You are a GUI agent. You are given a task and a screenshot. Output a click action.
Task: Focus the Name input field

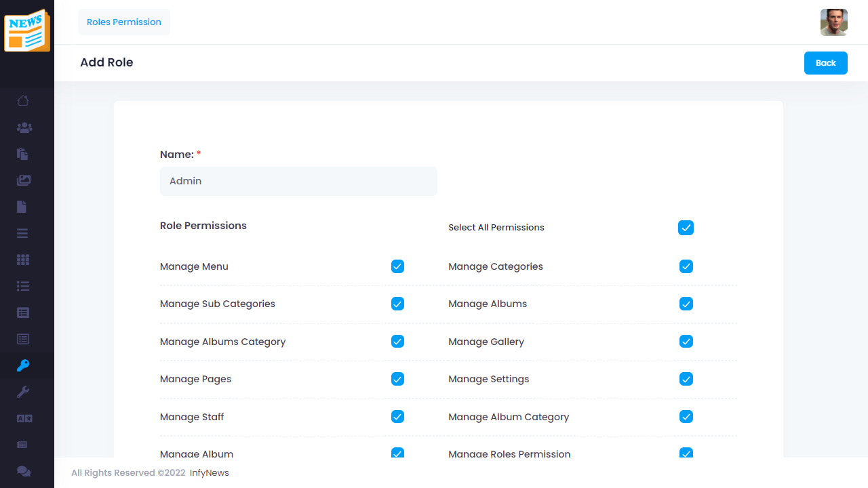click(298, 182)
